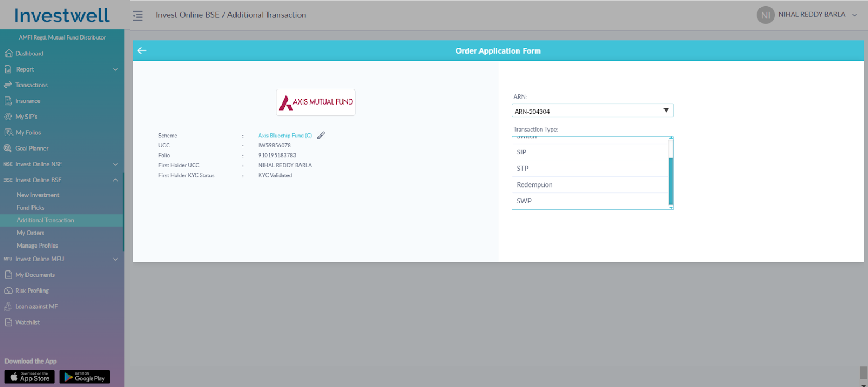Click the KYC Validated status text

point(275,175)
